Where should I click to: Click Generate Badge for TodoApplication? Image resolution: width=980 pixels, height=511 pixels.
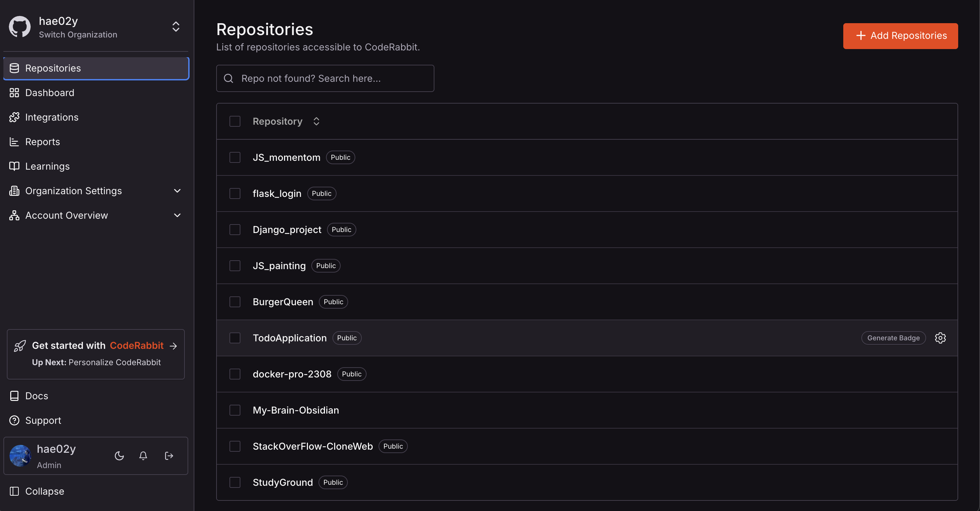coord(893,338)
